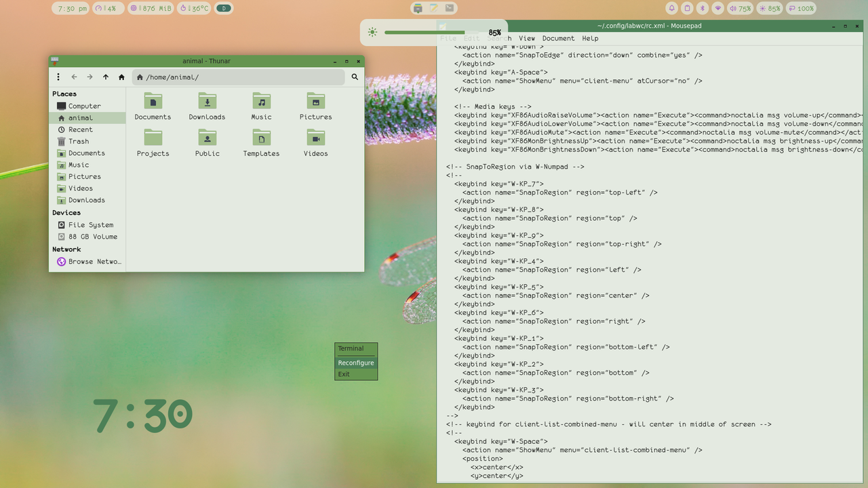
Task: Choose Terminal from the desktop context menu
Action: click(x=356, y=348)
